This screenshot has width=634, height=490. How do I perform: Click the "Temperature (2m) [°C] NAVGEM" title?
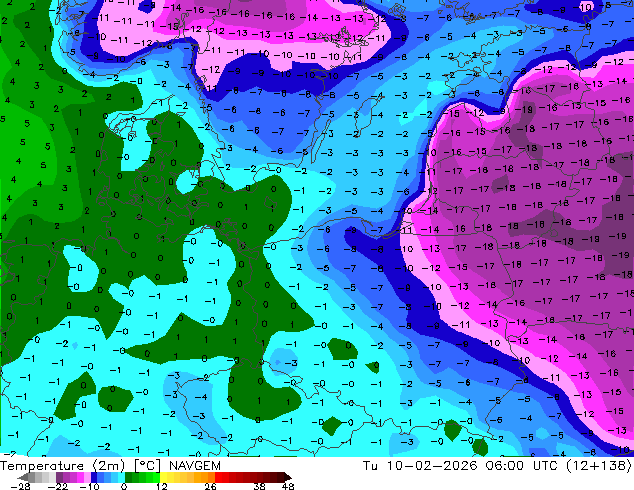(x=110, y=466)
